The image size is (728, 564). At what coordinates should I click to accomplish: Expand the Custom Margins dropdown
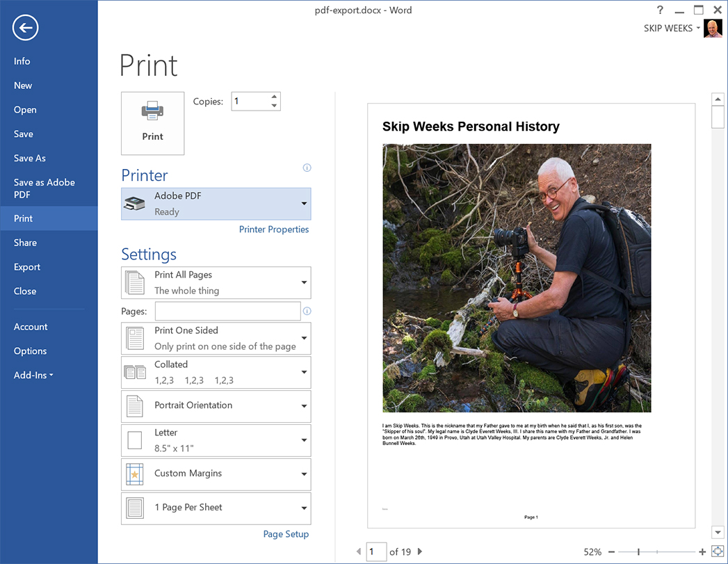coord(216,474)
